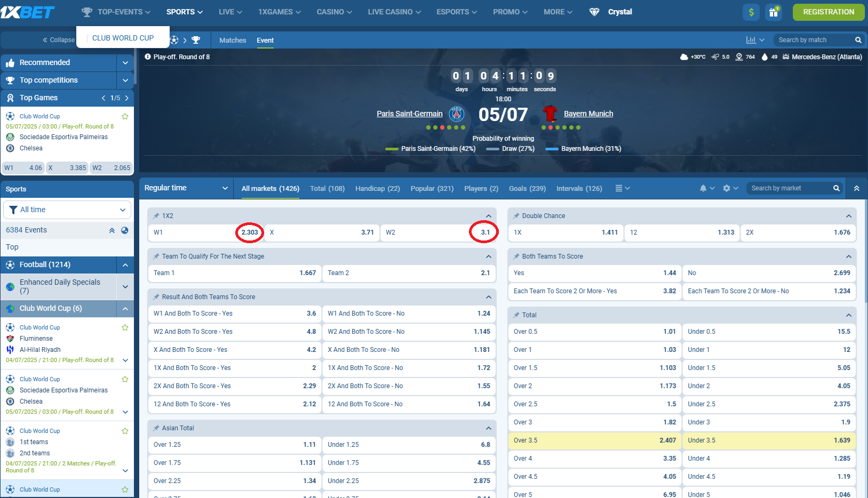The height and width of the screenshot is (498, 868).
Task: Pin the Double Chance market
Action: pyautogui.click(x=516, y=216)
